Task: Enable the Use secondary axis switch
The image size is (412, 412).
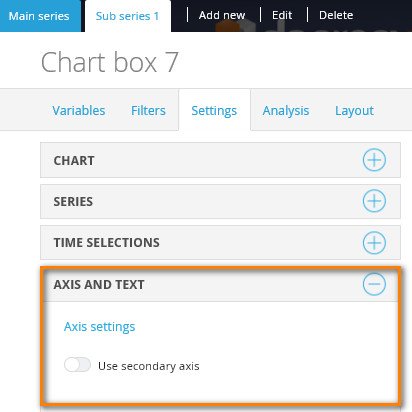Action: point(77,365)
